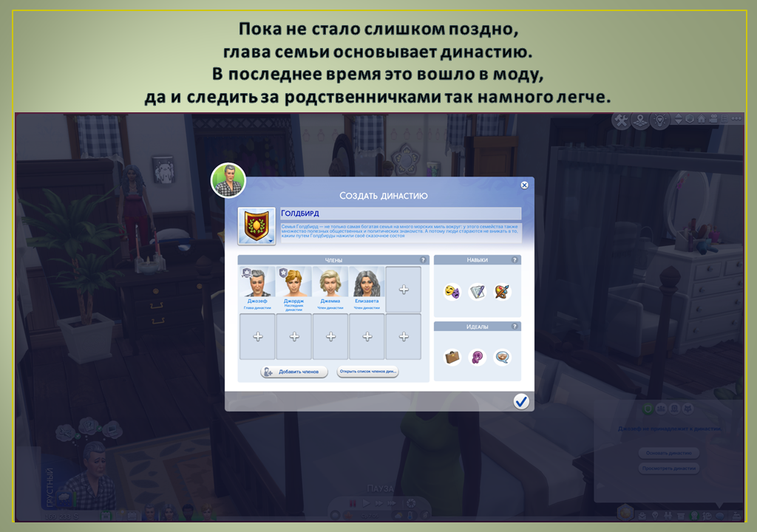Toggle the camera mode icon

point(713,119)
